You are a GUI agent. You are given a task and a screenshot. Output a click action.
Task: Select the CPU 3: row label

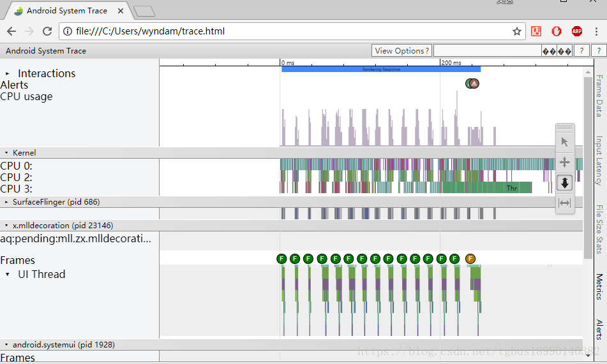(16, 189)
